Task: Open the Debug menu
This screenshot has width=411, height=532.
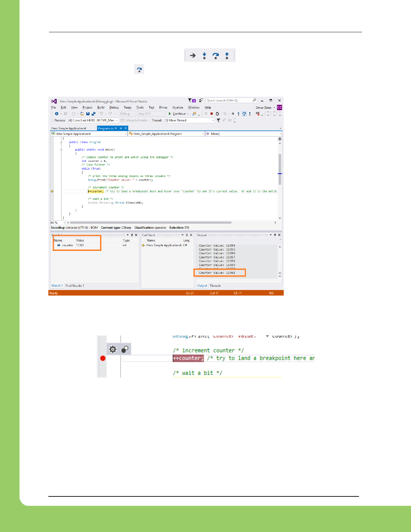Action: pos(114,107)
